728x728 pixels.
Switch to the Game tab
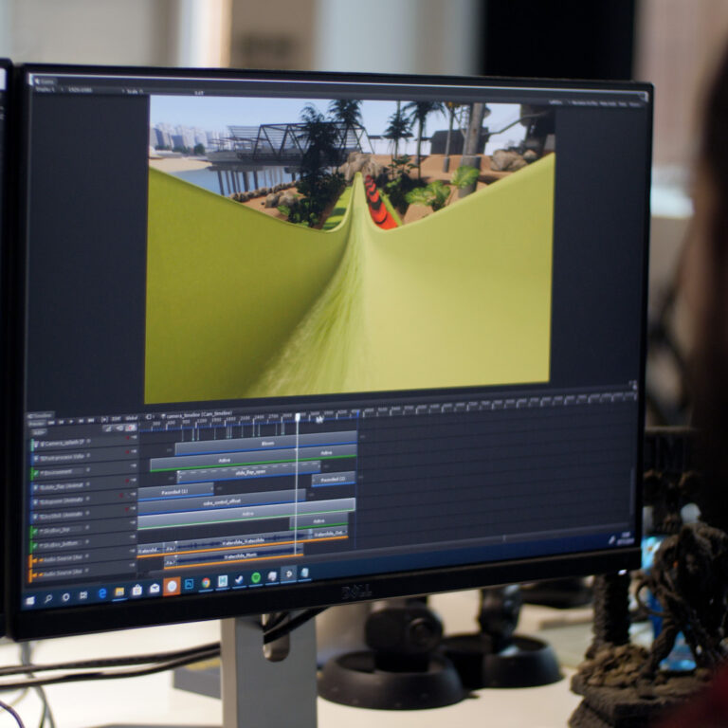click(x=45, y=82)
